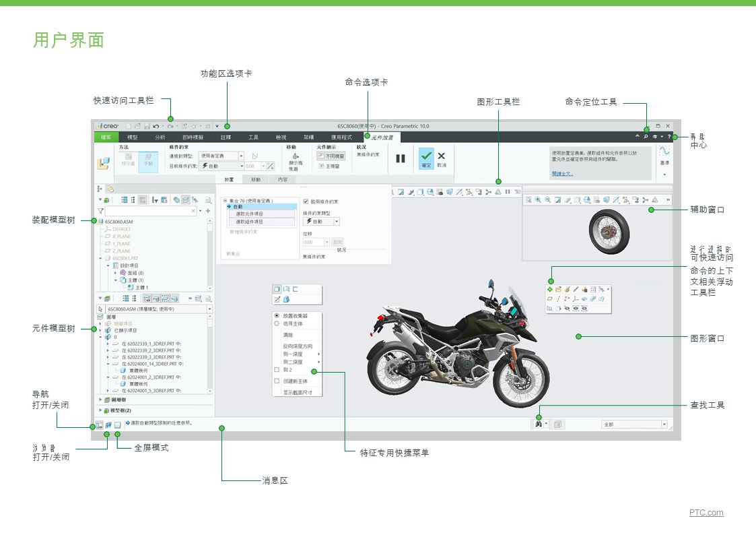756x535 pixels.
Task: Switch to the 工具 ribbon tab
Action: point(253,137)
